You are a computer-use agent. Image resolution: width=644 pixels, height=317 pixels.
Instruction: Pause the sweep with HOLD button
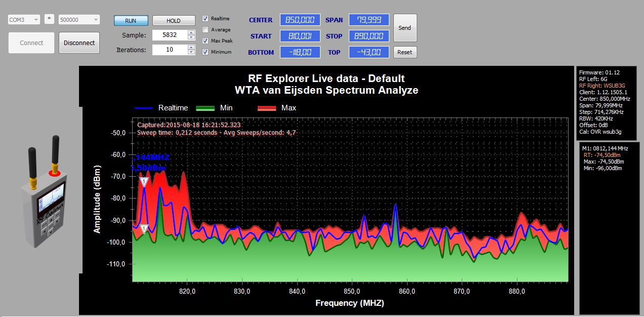point(174,21)
